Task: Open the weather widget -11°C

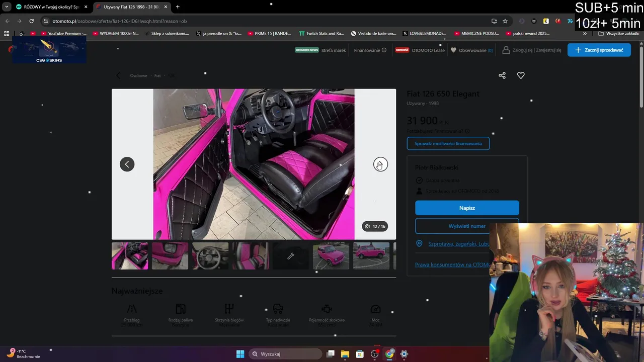Action: [x=24, y=353]
